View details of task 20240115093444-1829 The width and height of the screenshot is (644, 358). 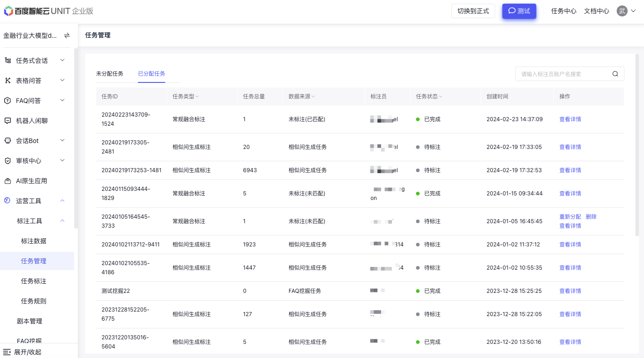coord(570,194)
